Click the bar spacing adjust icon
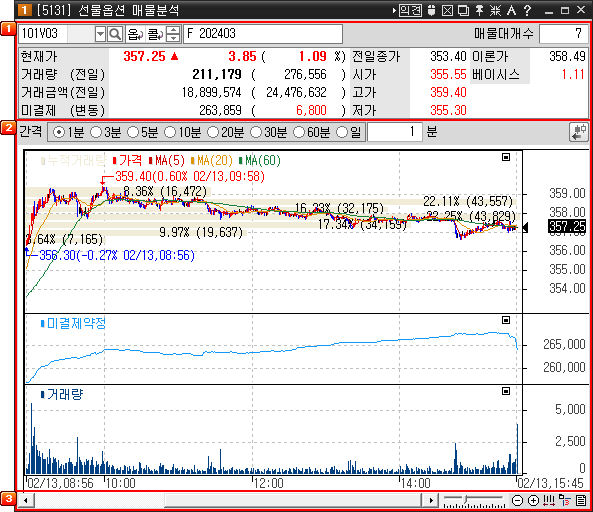The width and height of the screenshot is (593, 512). point(549,501)
